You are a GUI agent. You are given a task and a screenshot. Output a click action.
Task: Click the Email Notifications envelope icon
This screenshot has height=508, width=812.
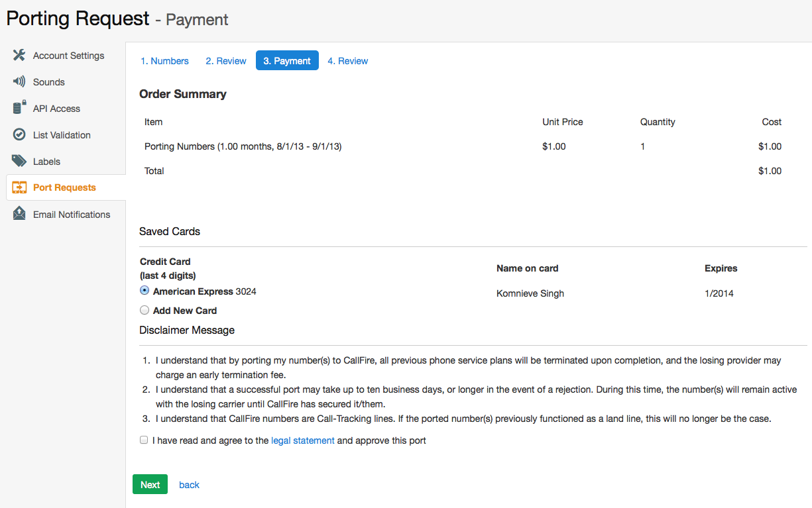(x=19, y=214)
